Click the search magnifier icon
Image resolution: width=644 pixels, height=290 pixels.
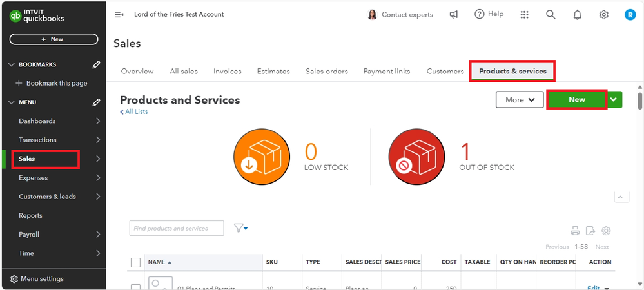click(551, 15)
